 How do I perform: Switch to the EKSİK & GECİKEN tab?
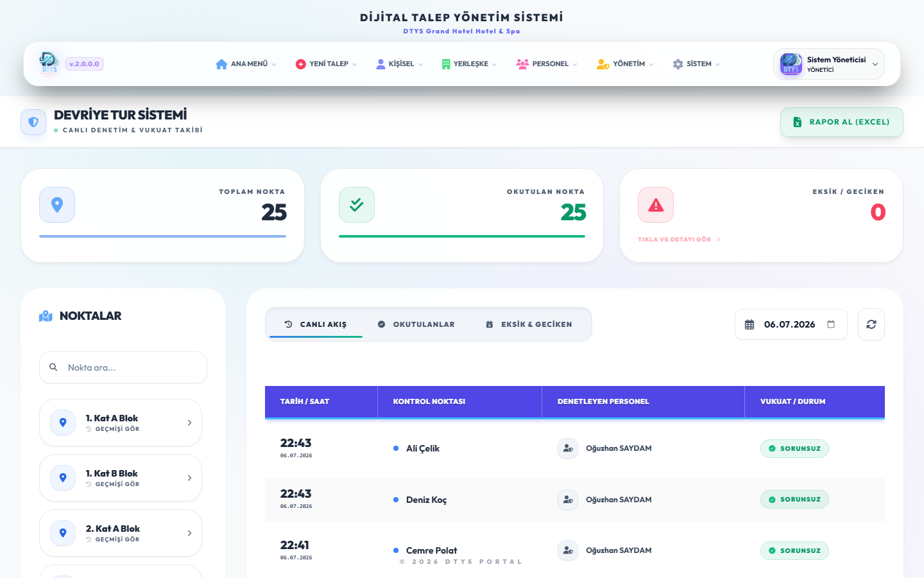(529, 324)
